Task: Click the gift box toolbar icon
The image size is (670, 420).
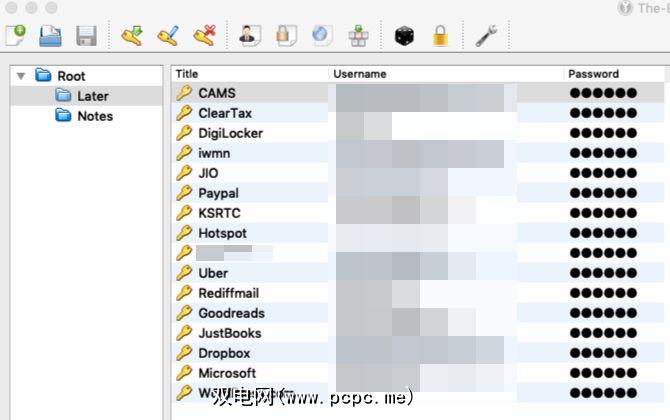Action: (358, 35)
